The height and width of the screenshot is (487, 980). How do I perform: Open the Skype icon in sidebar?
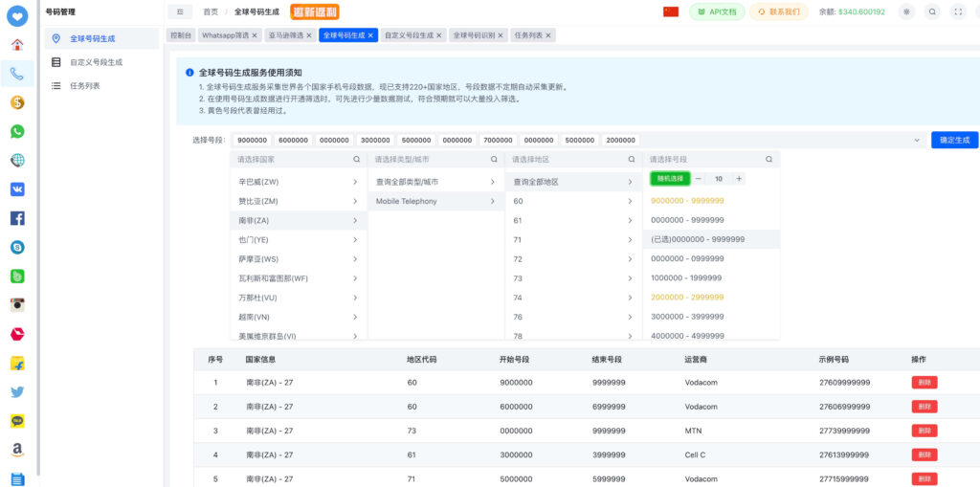point(17,247)
